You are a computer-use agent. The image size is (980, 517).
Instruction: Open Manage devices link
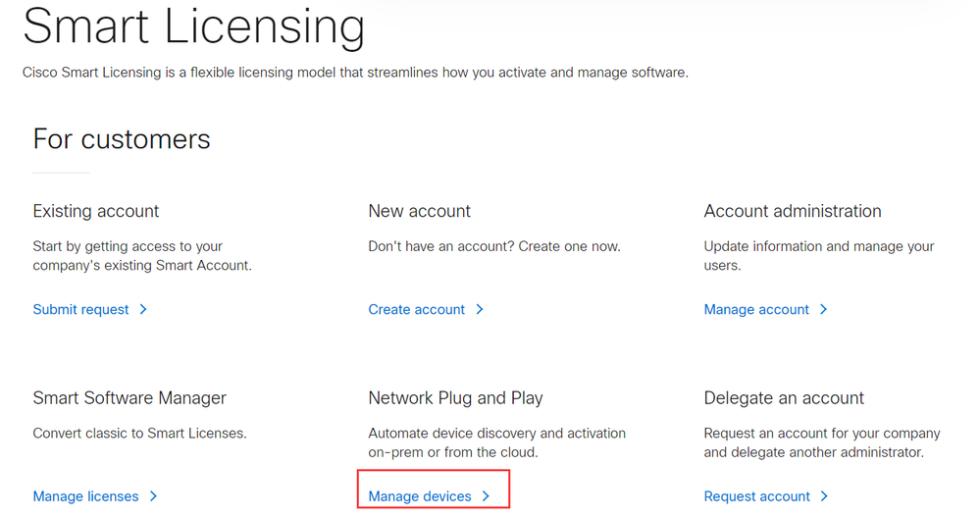420,496
